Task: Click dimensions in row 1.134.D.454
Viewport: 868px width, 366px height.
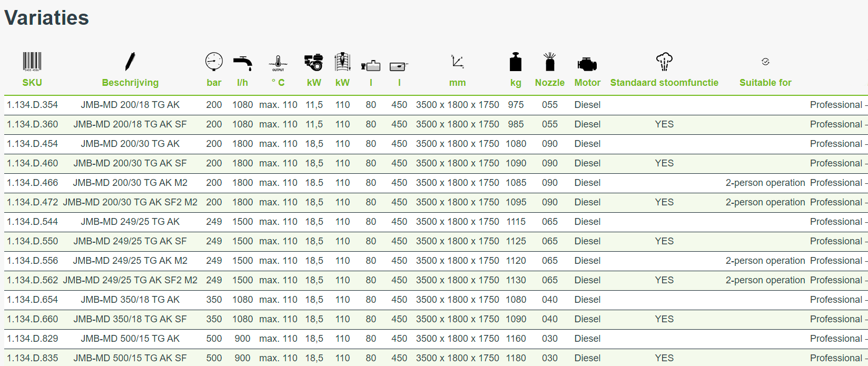Action: 458,144
